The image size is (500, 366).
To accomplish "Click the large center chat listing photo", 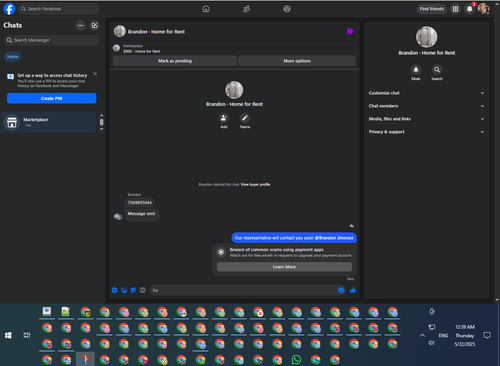I will pos(234,90).
